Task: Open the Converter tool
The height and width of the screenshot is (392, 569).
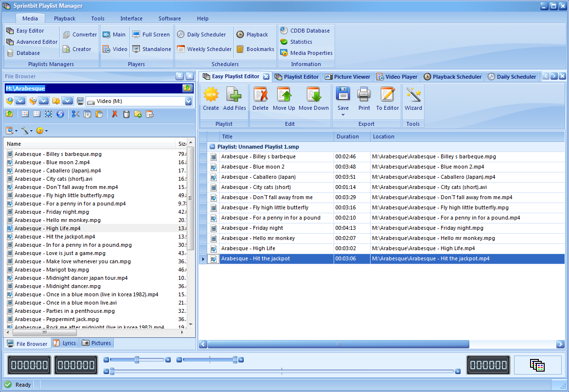Action: (x=80, y=34)
